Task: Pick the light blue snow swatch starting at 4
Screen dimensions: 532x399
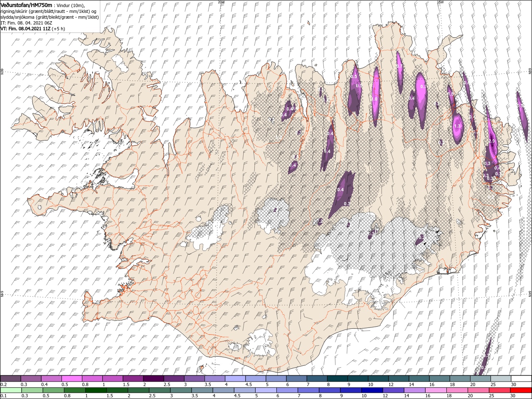Action: (x=235, y=379)
